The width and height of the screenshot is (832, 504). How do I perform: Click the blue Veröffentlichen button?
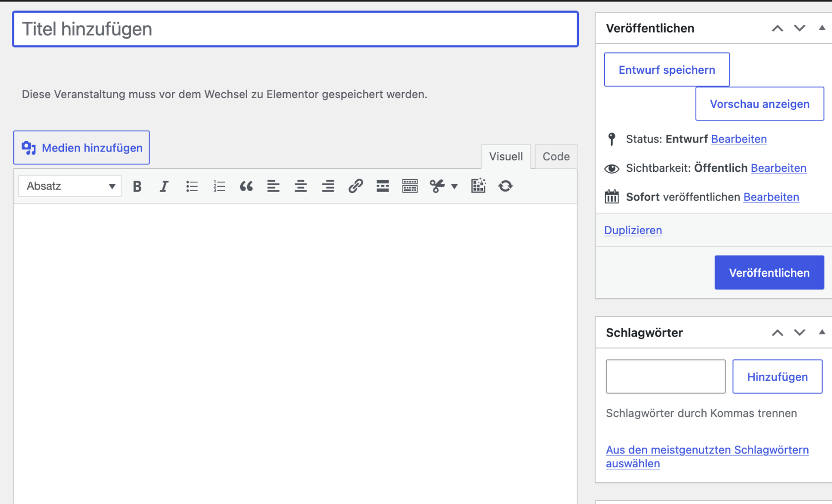click(769, 273)
